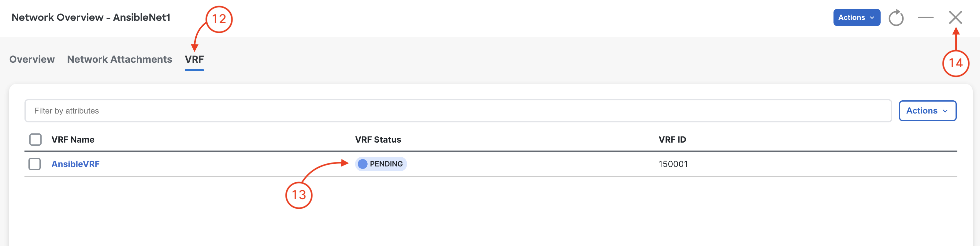Open the Network Attachments tab
This screenshot has height=246, width=980.
pos(120,59)
